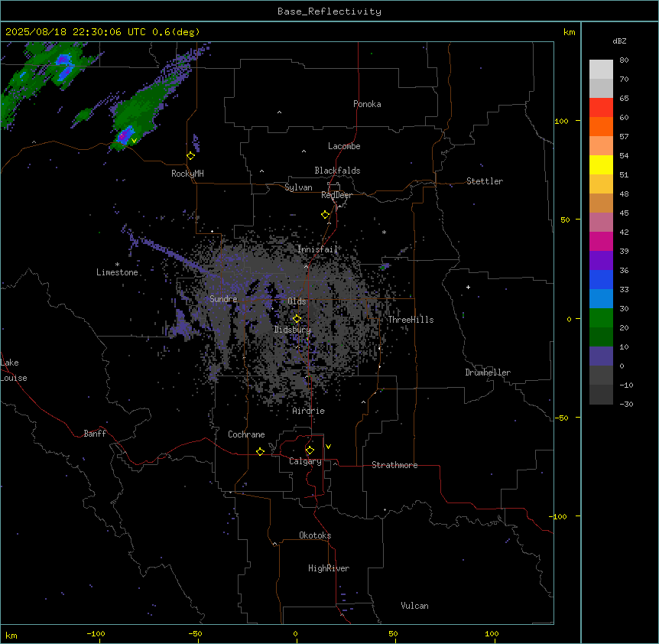Click the Cochrane town label
Screen dimensions: 659x644
pyautogui.click(x=246, y=434)
